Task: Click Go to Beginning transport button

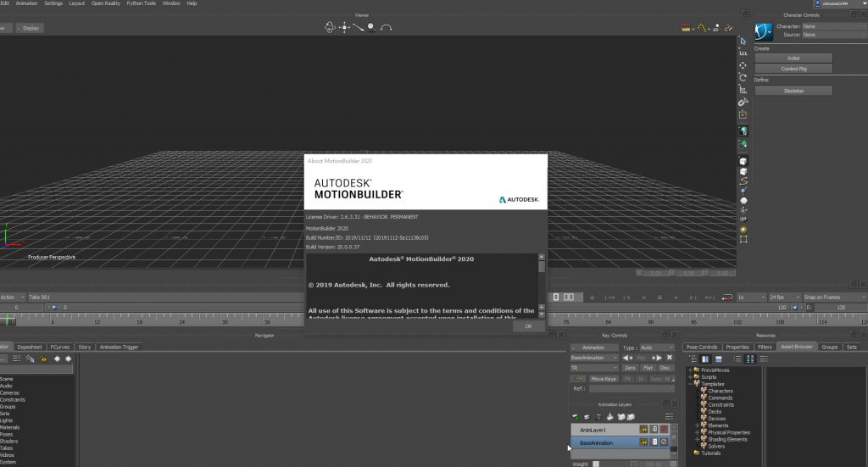Action: click(609, 297)
